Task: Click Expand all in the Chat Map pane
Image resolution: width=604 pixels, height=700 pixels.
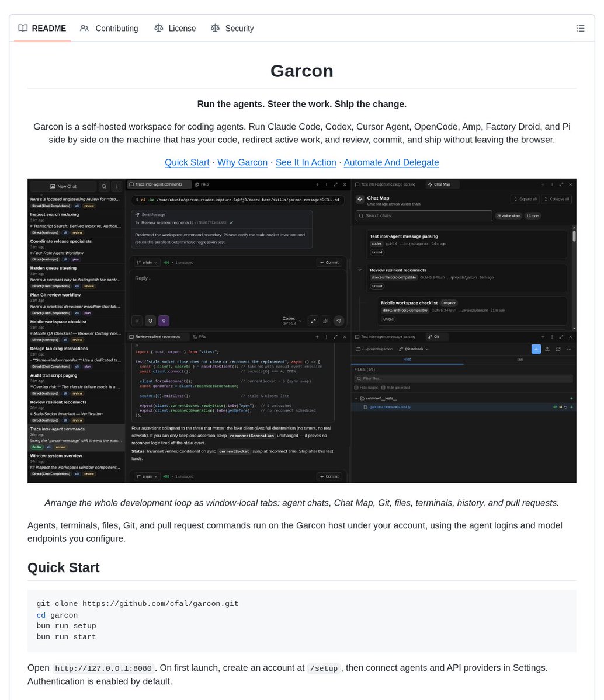Action: [x=525, y=199]
